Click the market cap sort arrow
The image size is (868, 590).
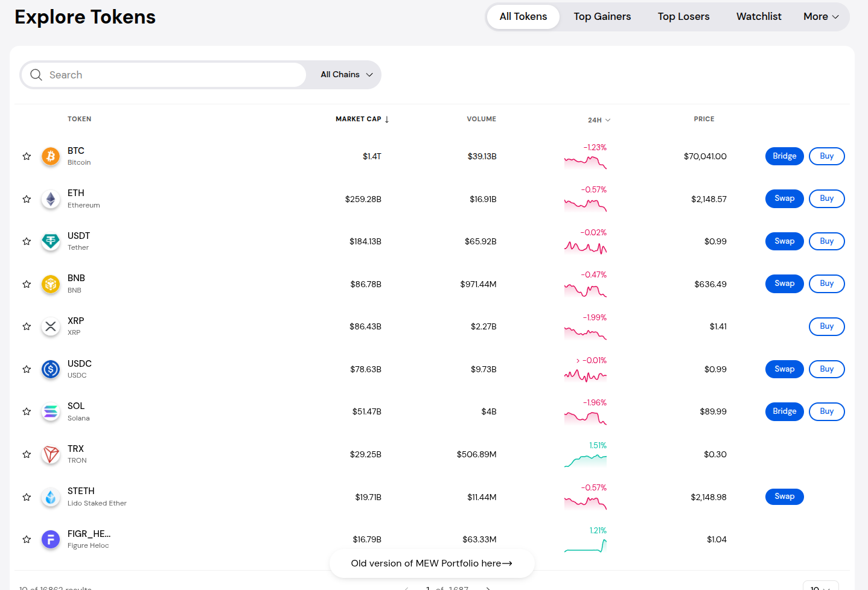click(x=387, y=119)
